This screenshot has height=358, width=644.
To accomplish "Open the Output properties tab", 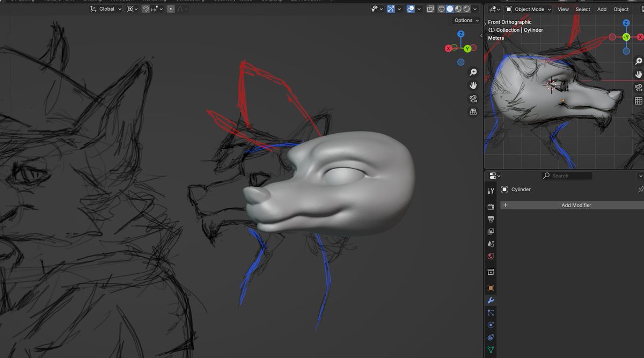I will tap(491, 219).
